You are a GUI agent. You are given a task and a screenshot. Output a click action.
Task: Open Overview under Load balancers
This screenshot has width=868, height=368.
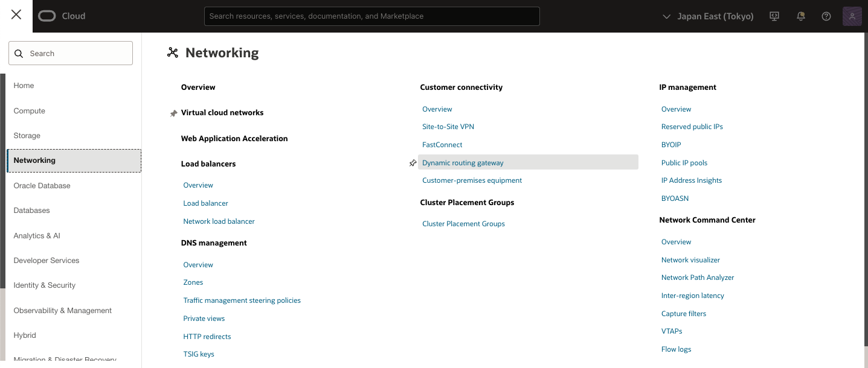[x=198, y=185]
